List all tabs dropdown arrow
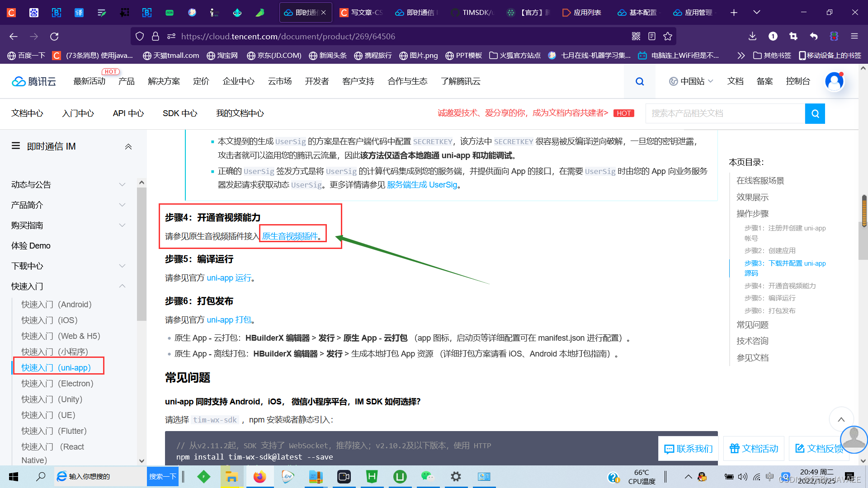868x488 pixels. [756, 13]
